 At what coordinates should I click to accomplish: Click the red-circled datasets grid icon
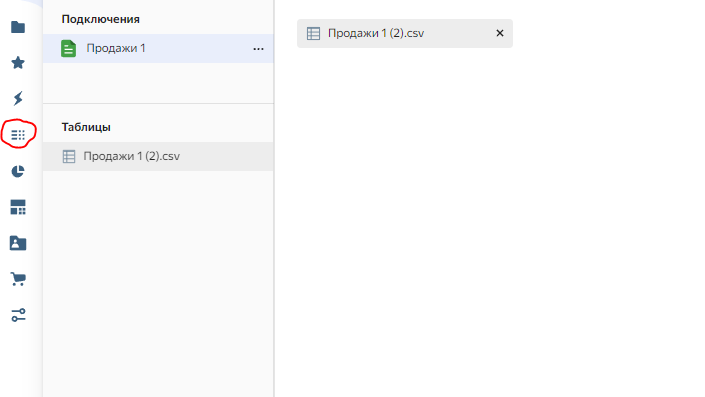[18, 135]
